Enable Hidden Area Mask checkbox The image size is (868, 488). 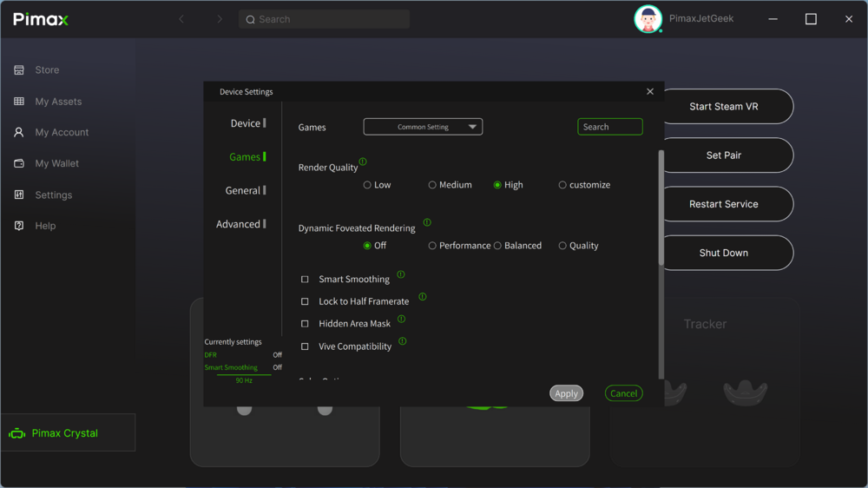(305, 324)
